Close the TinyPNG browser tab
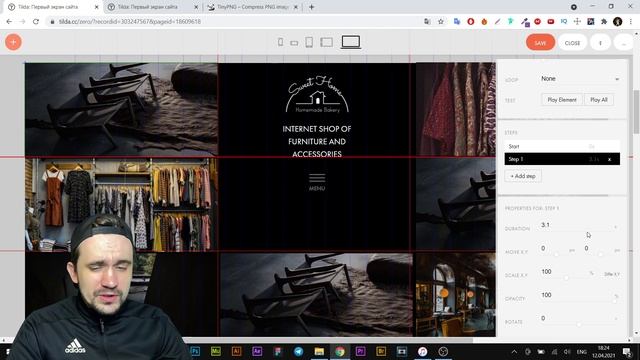This screenshot has width=640, height=360. [x=296, y=7]
